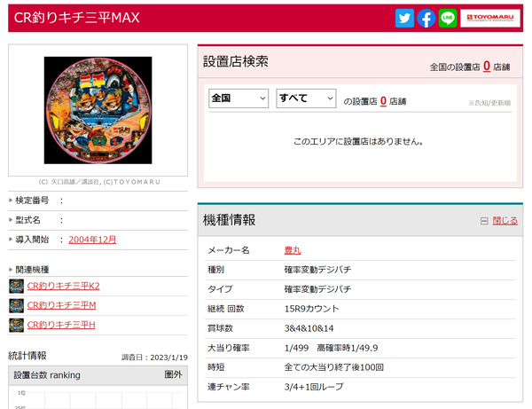Image resolution: width=532 pixels, height=409 pixels.
Task: Click the 統計情報 heading
Action: (x=27, y=356)
